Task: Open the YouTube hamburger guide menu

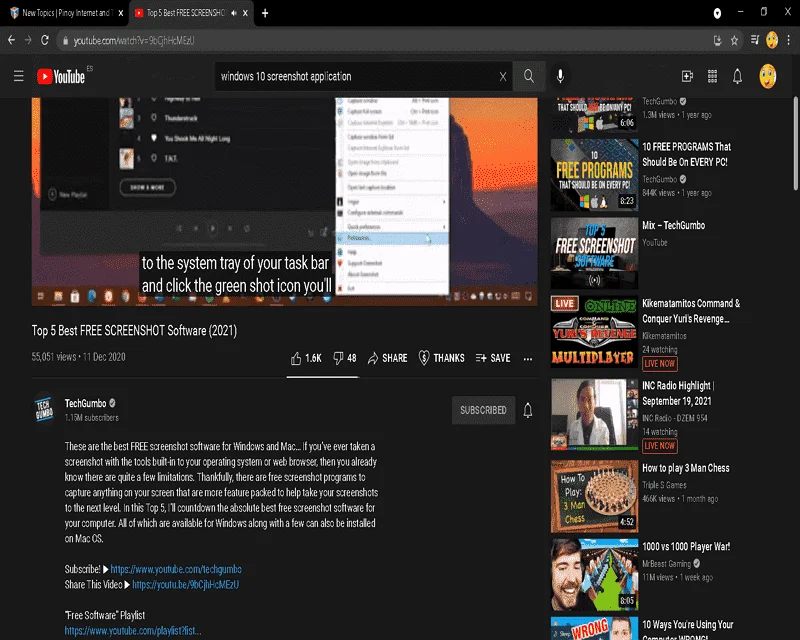Action: click(19, 77)
